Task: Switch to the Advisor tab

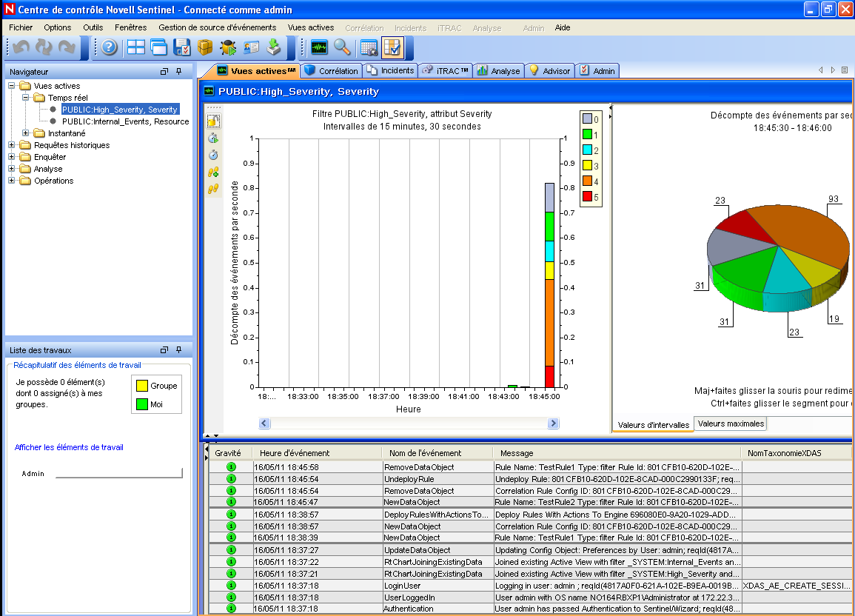Action: pos(549,71)
